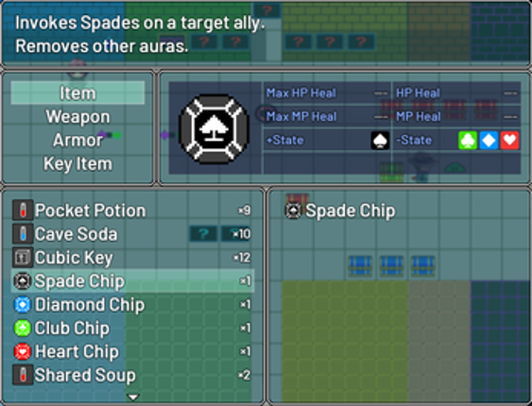Click the red heart -State icon

[509, 141]
